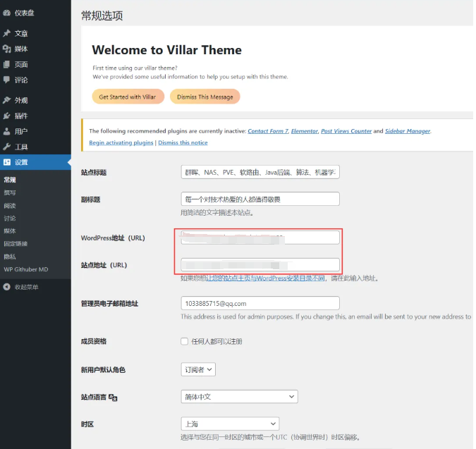Open the 站点语言 简体中文 dropdown
Viewport: 476px width, 449px height.
coord(239,397)
